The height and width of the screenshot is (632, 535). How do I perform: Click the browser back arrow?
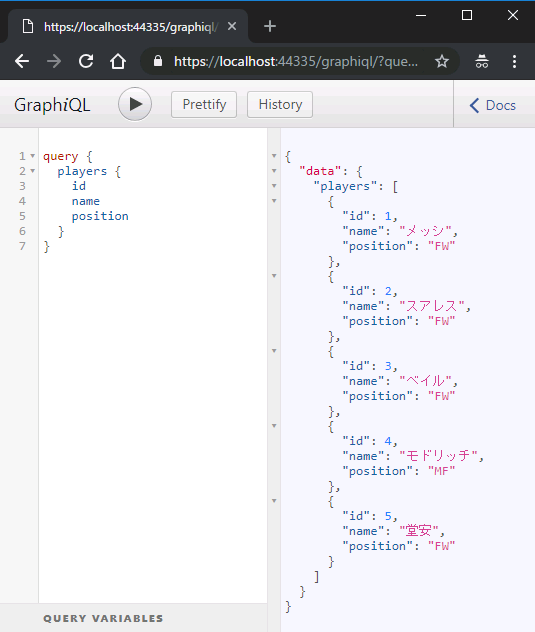22,62
